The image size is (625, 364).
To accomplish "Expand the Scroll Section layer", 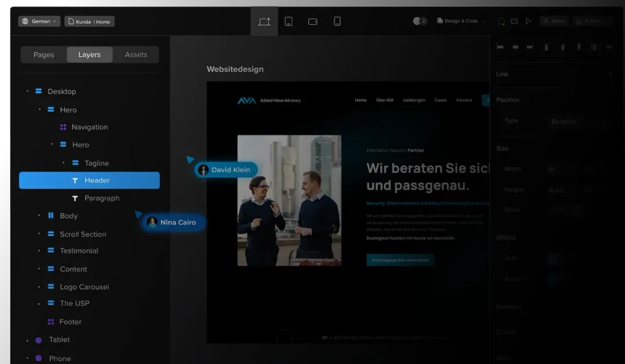I will pos(39,234).
